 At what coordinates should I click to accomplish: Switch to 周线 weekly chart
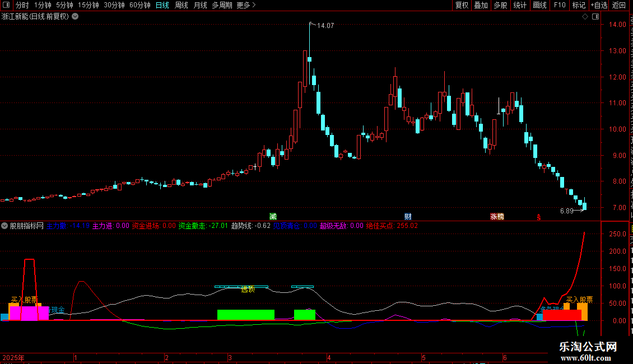(x=181, y=5)
